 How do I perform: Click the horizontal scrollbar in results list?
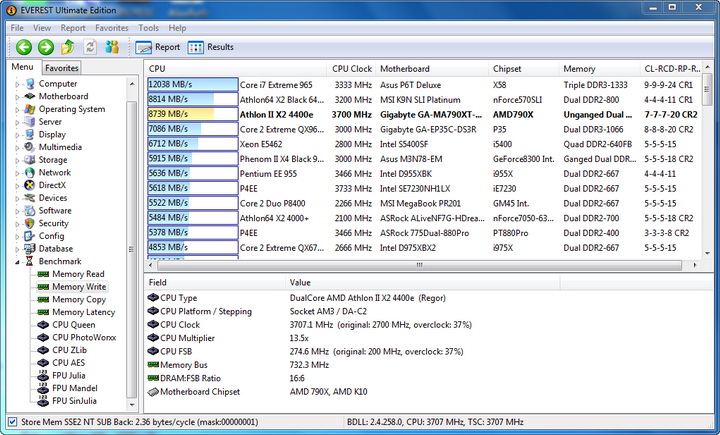point(419,265)
